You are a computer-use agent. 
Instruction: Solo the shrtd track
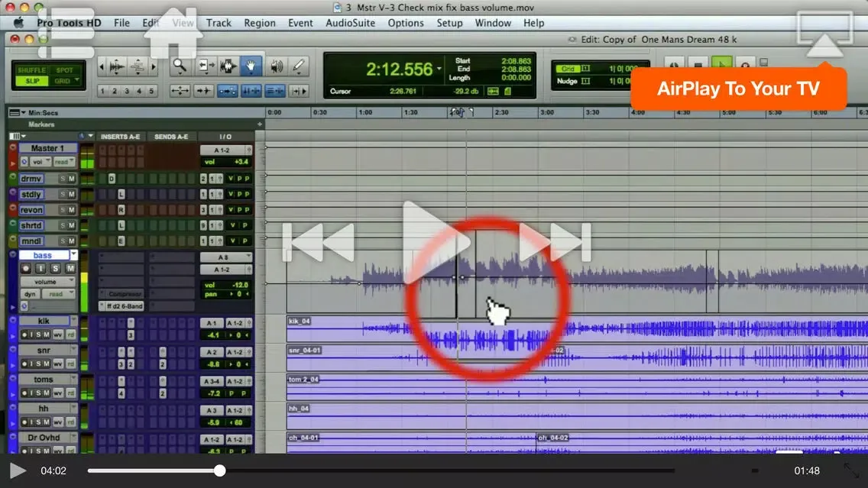[x=63, y=225]
